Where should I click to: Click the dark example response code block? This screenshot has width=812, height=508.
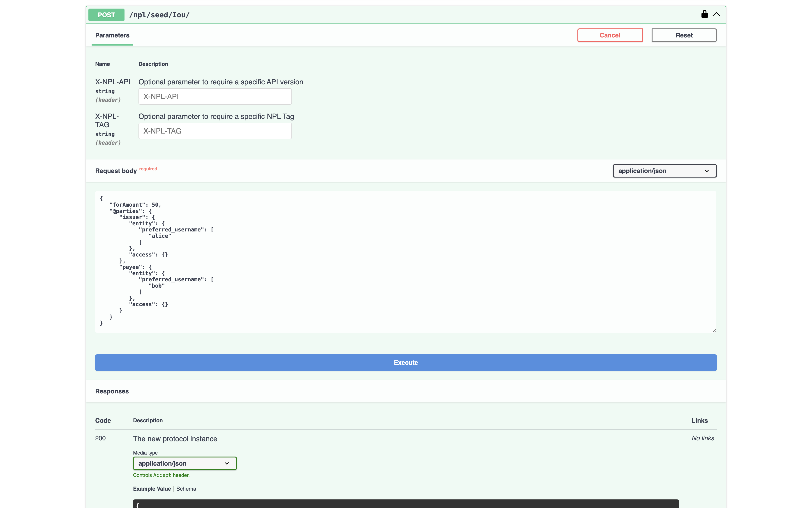tap(406, 504)
